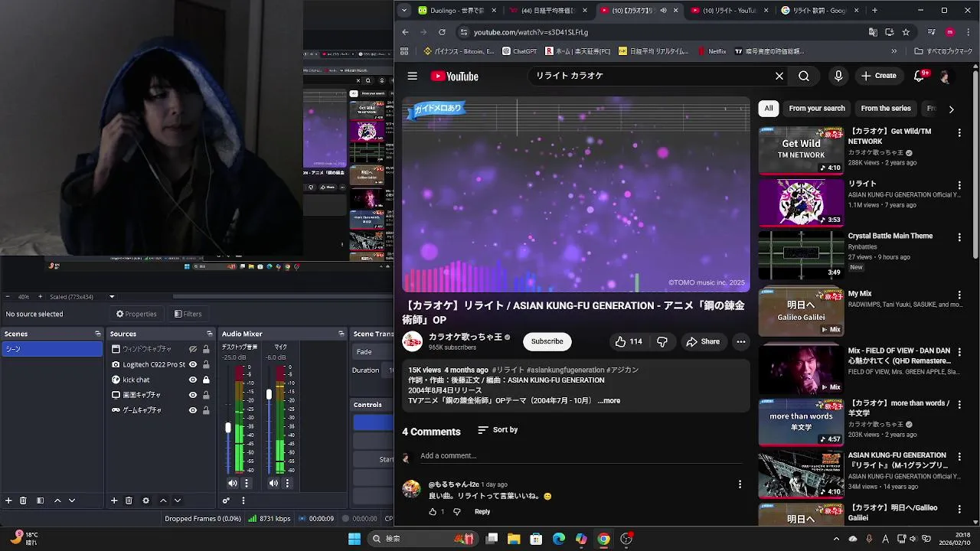The height and width of the screenshot is (551, 980).
Task: Expand video description with ...more
Action: click(x=609, y=400)
